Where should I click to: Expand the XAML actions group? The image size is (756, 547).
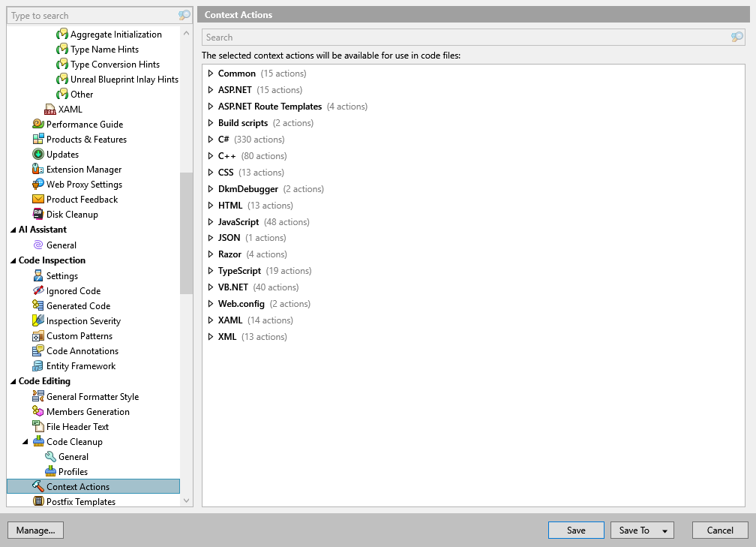tap(210, 320)
